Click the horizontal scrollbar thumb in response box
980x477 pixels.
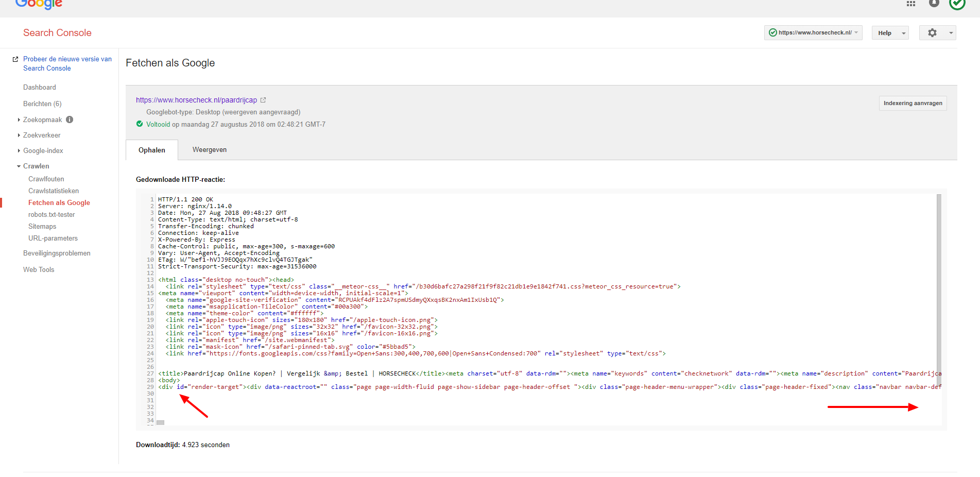[160, 422]
